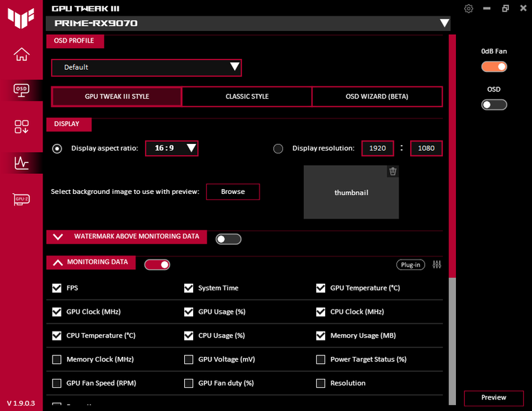
Task: Uncheck the FPS checkbox
Action: 57,288
